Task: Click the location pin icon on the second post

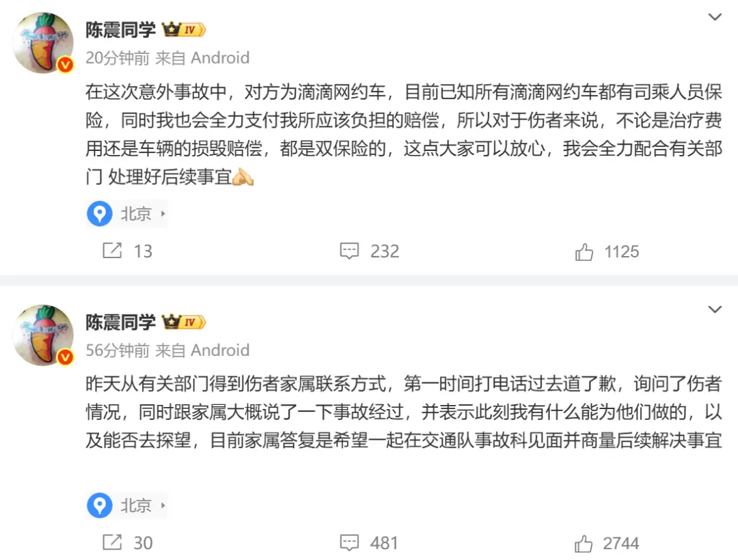Action: tap(100, 506)
